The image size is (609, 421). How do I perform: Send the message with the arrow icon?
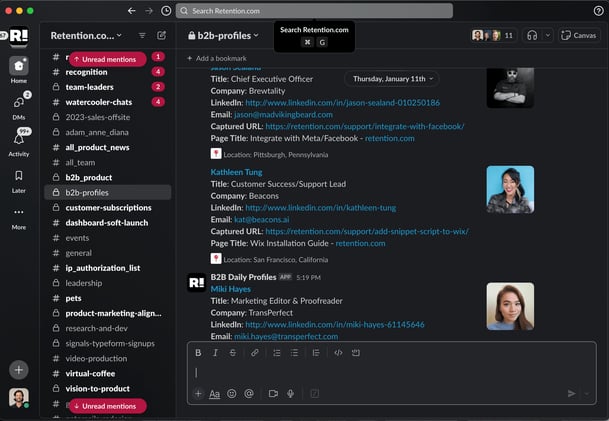pyautogui.click(x=571, y=394)
